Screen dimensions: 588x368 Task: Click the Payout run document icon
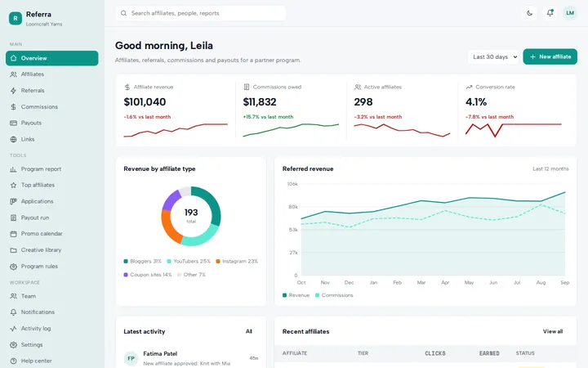[14, 218]
